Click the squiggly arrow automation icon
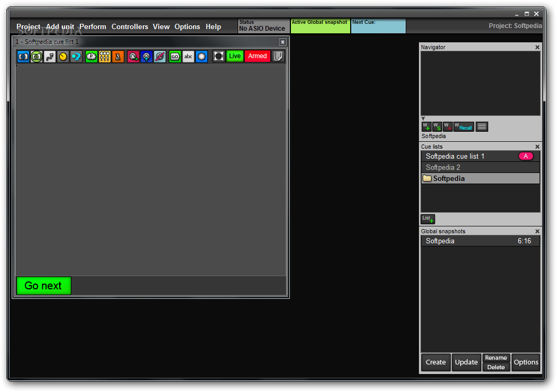Image resolution: width=557 pixels, height=392 pixels. pos(50,57)
